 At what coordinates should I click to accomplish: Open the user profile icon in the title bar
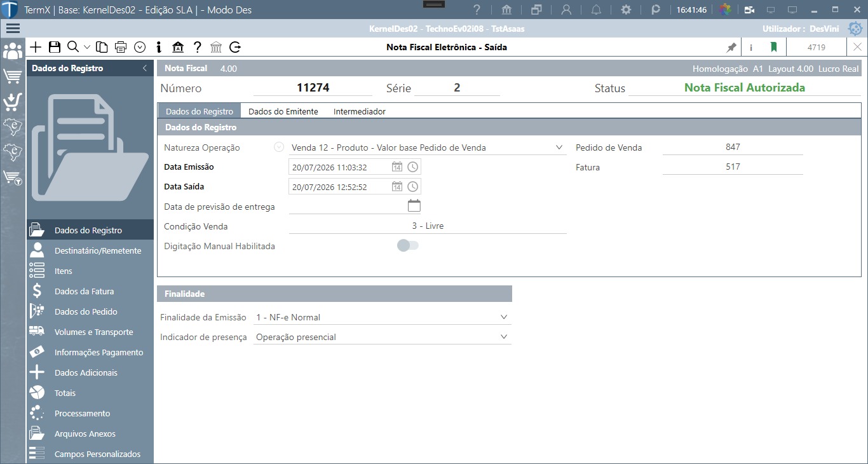tap(566, 10)
